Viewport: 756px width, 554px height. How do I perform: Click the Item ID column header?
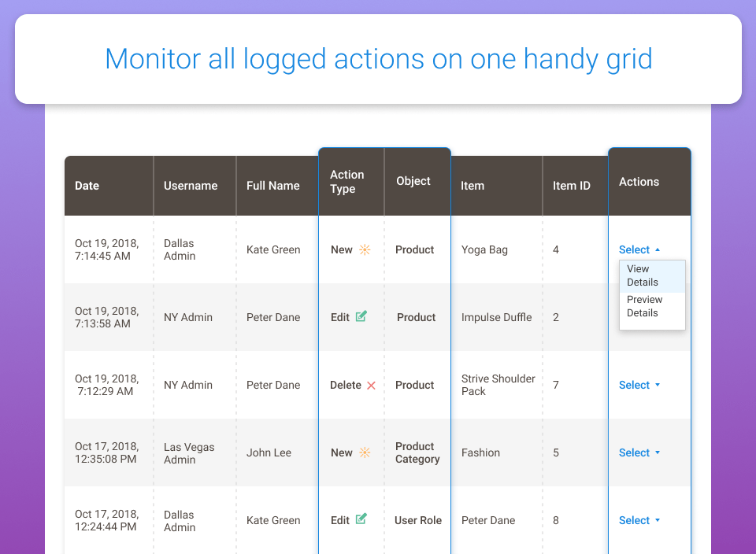pyautogui.click(x=572, y=186)
